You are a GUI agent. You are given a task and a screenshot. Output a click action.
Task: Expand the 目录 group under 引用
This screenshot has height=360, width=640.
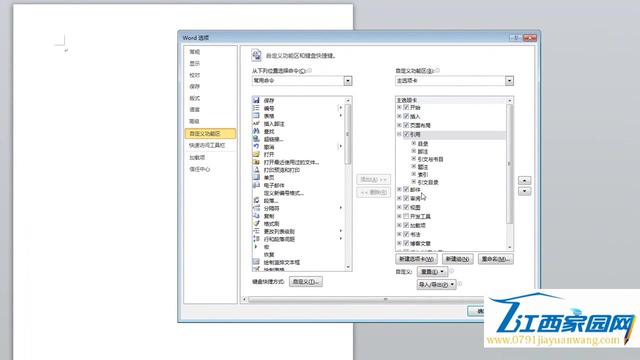click(x=413, y=144)
